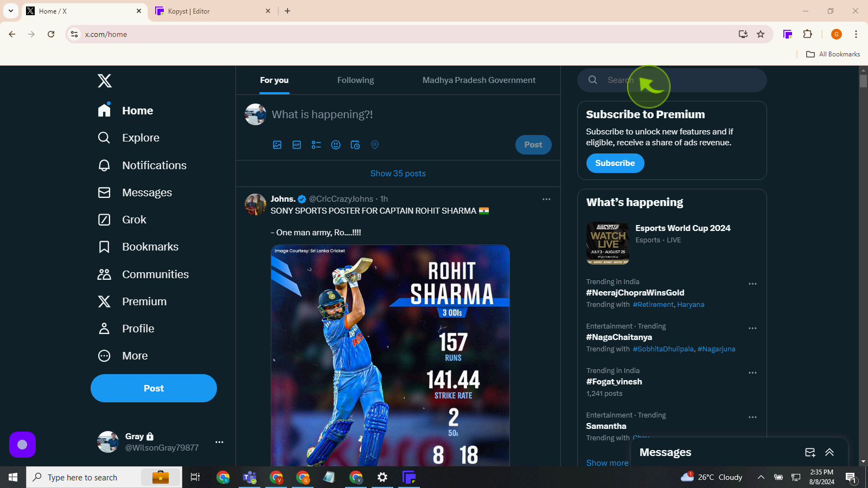868x488 pixels.
Task: Tag location in the composer
Action: [375, 145]
